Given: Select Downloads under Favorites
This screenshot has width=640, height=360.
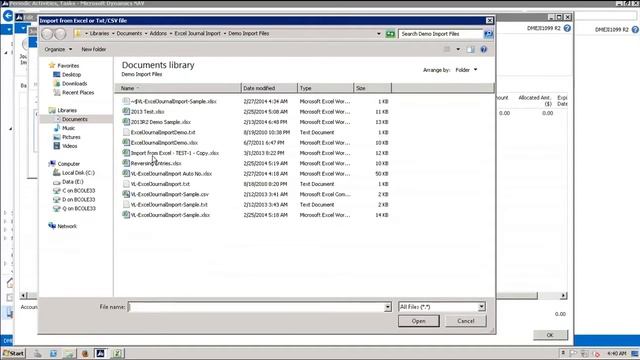Looking at the screenshot, I should 74,84.
